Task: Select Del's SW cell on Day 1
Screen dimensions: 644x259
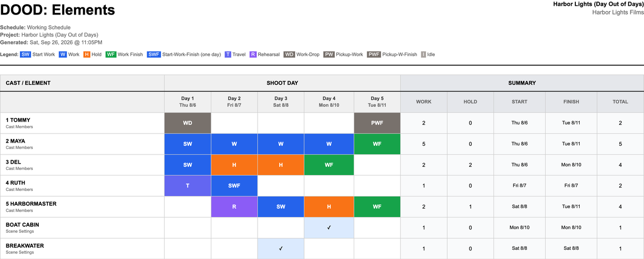Action: click(x=188, y=165)
